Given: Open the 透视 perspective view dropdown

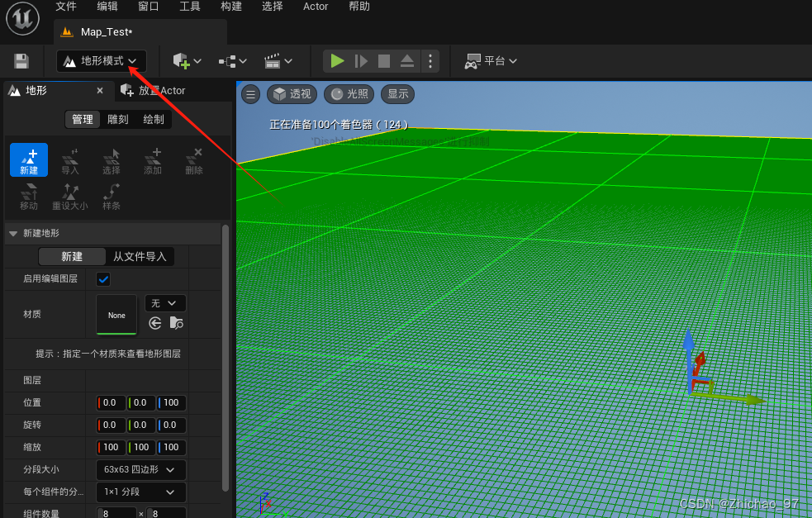Looking at the screenshot, I should click(x=292, y=94).
